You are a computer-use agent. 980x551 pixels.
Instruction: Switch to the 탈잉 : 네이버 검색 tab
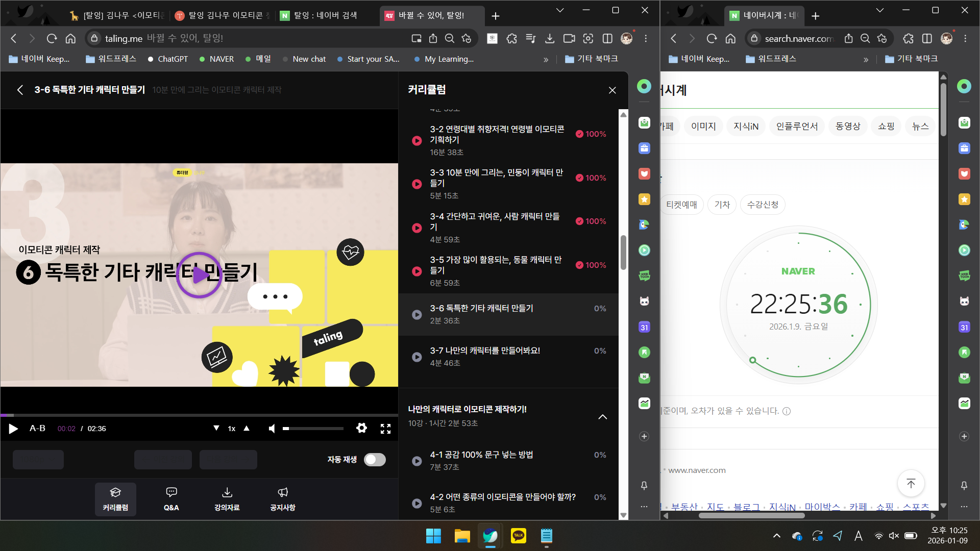(325, 15)
